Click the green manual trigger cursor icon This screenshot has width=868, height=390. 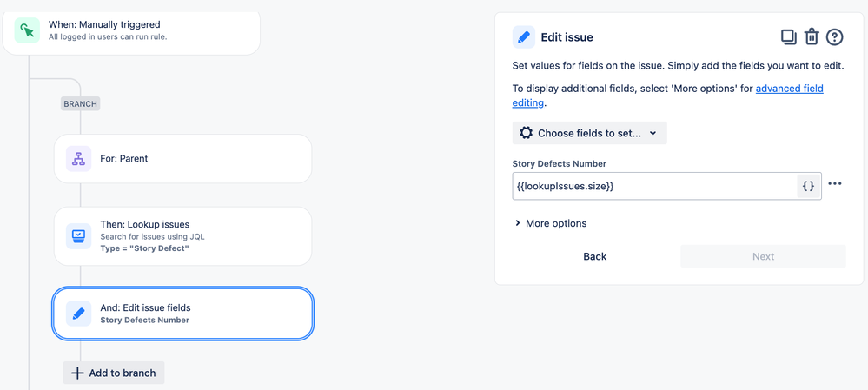(27, 30)
